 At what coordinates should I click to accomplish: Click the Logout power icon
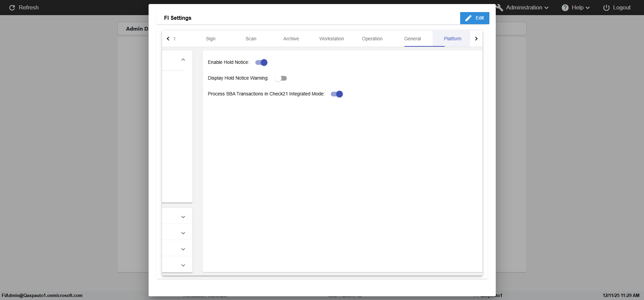[606, 8]
